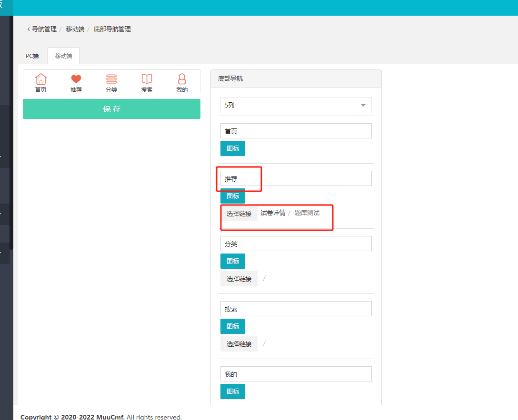This screenshot has height=420, width=518.
Task: Click the back chevron before 导航管理
Action: pos(29,29)
